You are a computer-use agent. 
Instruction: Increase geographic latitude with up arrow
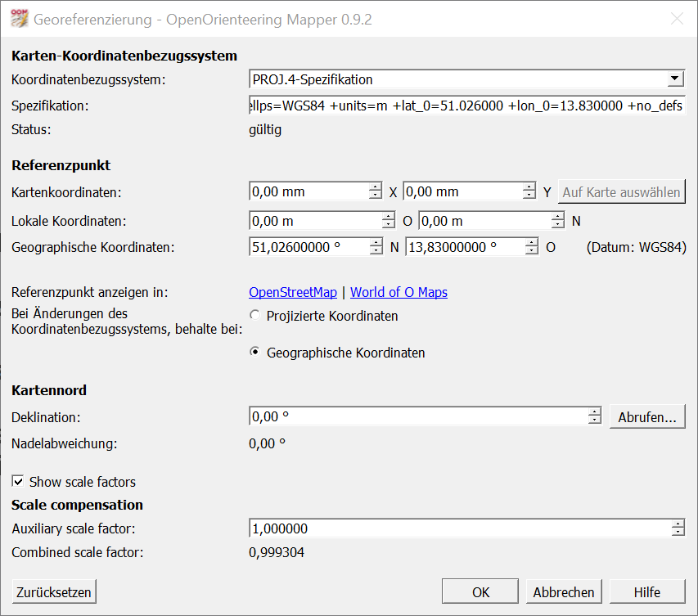(x=376, y=243)
